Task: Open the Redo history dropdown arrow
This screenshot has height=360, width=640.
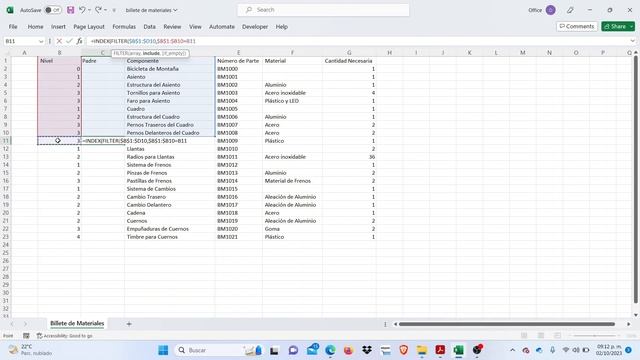Action: coord(105,10)
